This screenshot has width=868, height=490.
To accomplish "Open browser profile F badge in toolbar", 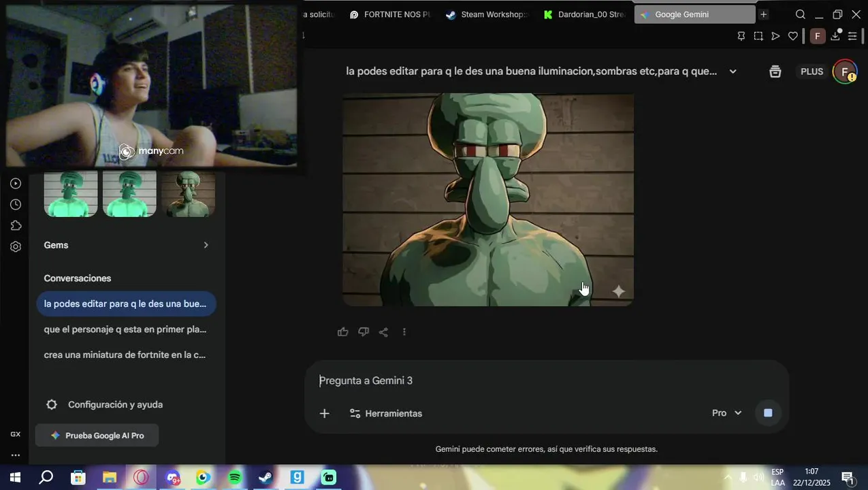I will click(818, 36).
